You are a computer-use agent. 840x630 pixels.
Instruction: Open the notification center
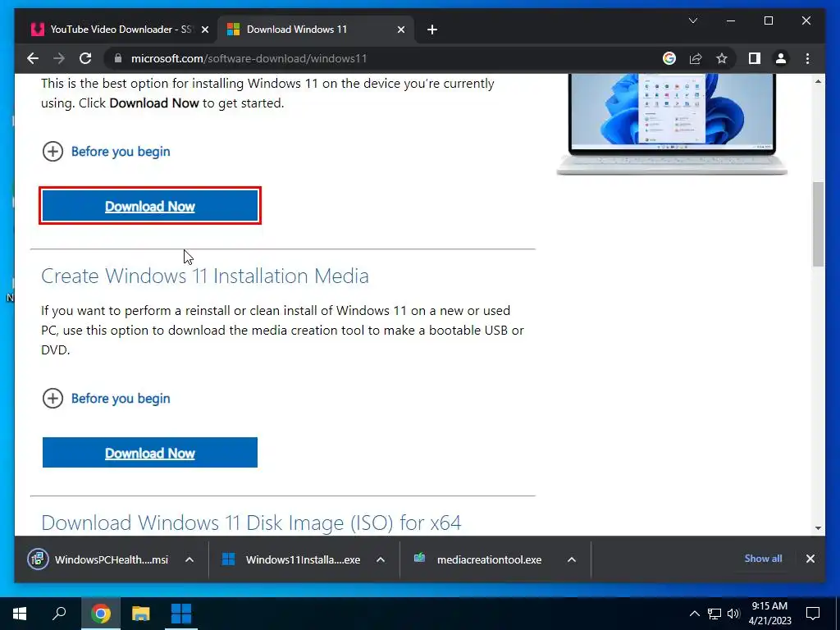813,614
